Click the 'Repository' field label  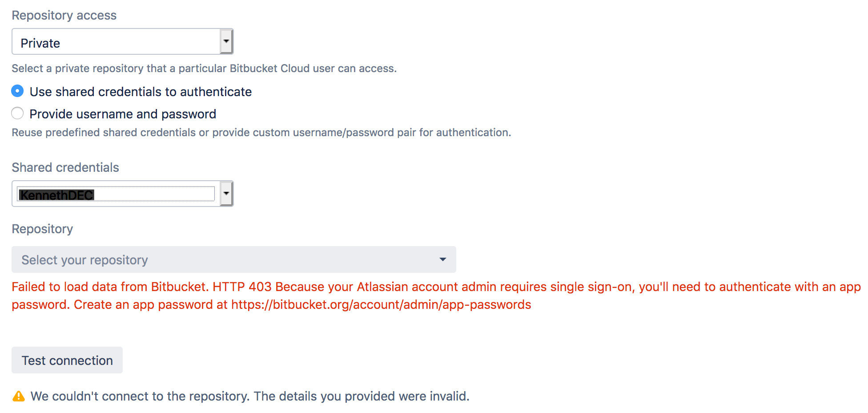tap(42, 229)
